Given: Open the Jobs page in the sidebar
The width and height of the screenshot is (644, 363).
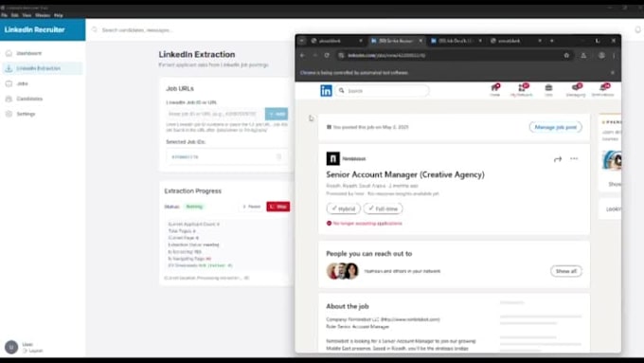Looking at the screenshot, I should pyautogui.click(x=22, y=83).
